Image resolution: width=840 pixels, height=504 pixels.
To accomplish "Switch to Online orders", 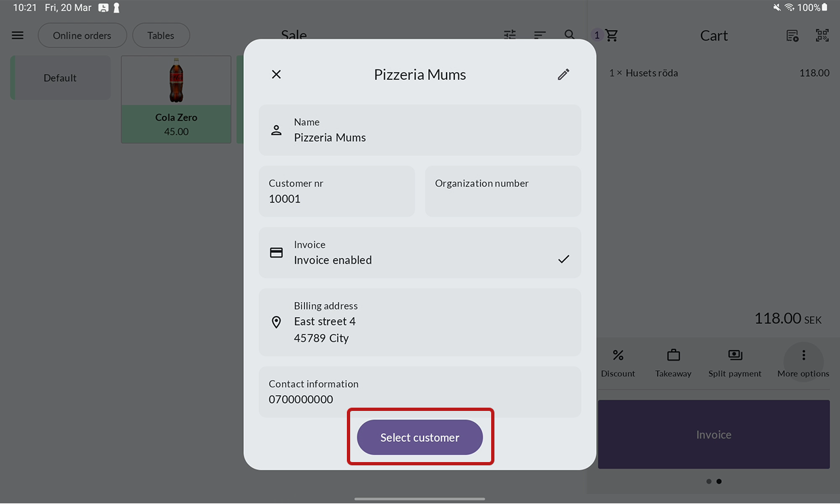I will 82,35.
